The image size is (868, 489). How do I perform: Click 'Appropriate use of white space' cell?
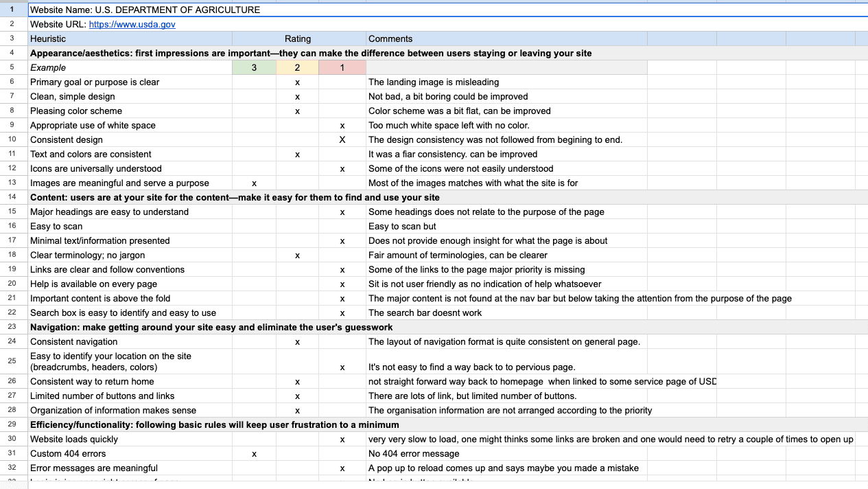(130, 125)
